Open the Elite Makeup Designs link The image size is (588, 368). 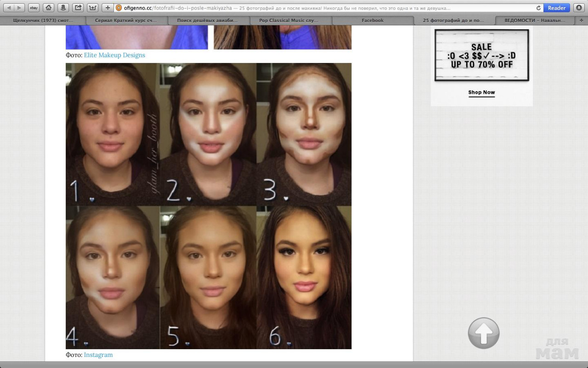[x=114, y=55]
